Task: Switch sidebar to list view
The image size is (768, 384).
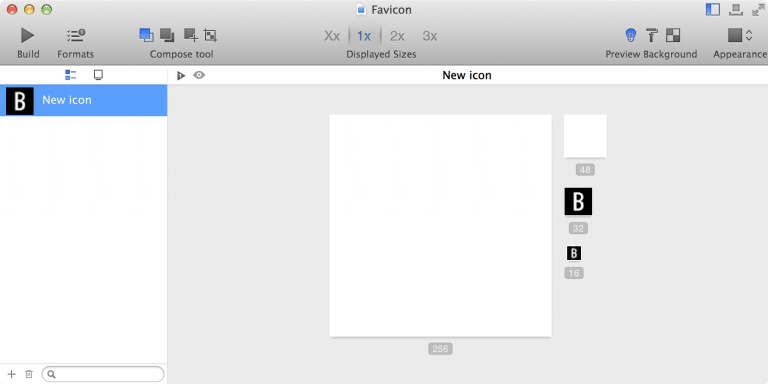Action: [x=71, y=75]
